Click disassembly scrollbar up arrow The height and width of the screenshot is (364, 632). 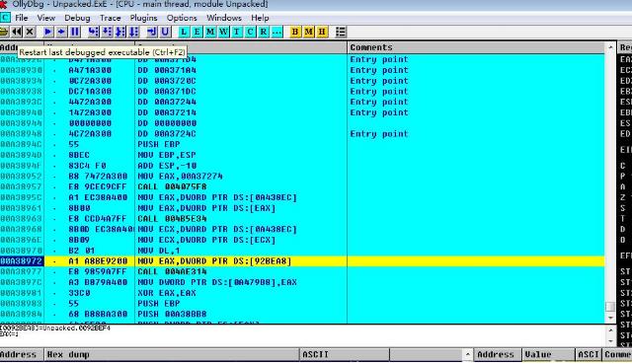(x=610, y=47)
